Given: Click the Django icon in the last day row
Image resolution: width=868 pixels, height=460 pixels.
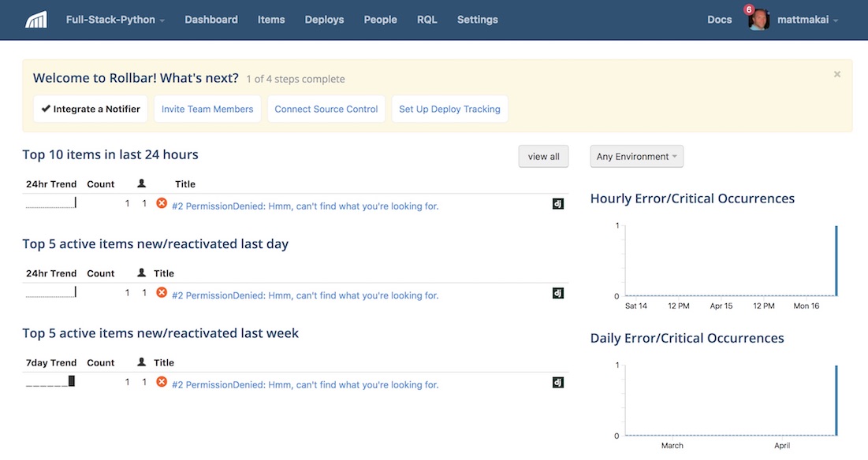Looking at the screenshot, I should (557, 293).
